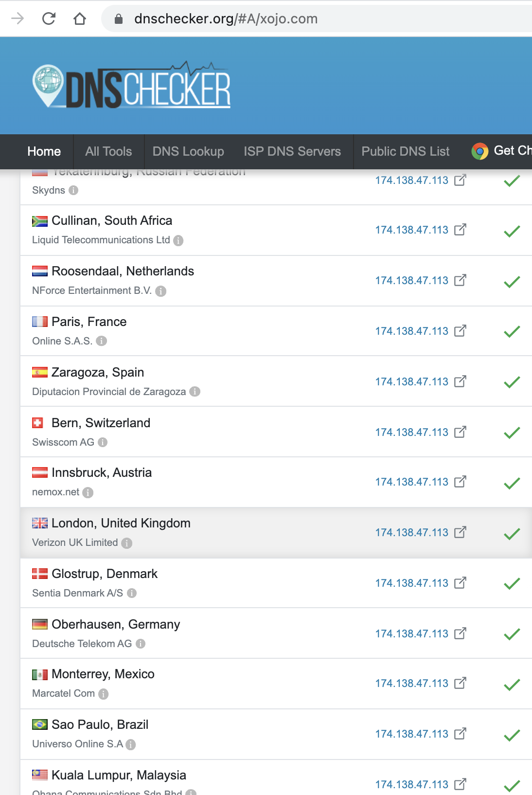Open IP address link for Zaragoza, Spain
This screenshot has width=532, height=795.
[x=411, y=381]
